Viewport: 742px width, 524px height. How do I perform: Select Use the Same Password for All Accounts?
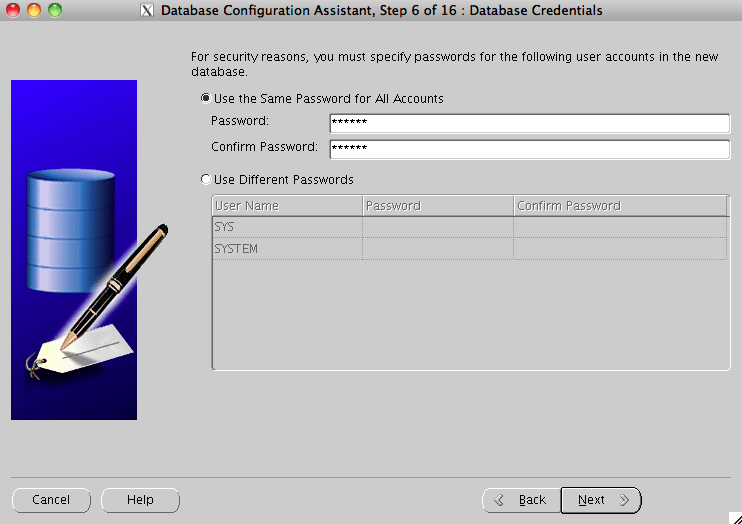[x=206, y=99]
